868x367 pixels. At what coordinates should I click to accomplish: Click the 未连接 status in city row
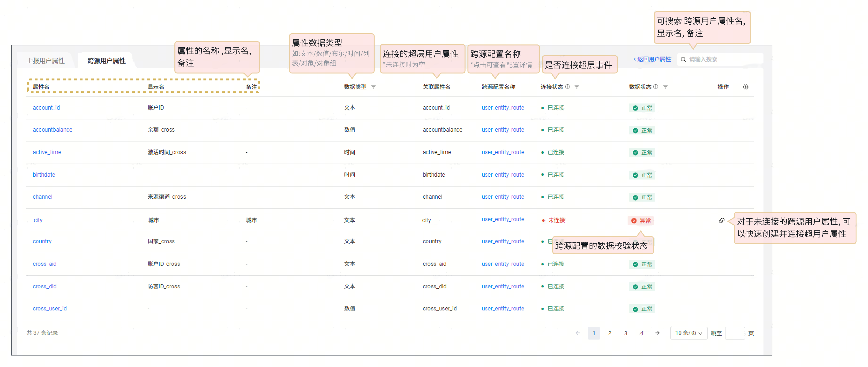point(554,220)
